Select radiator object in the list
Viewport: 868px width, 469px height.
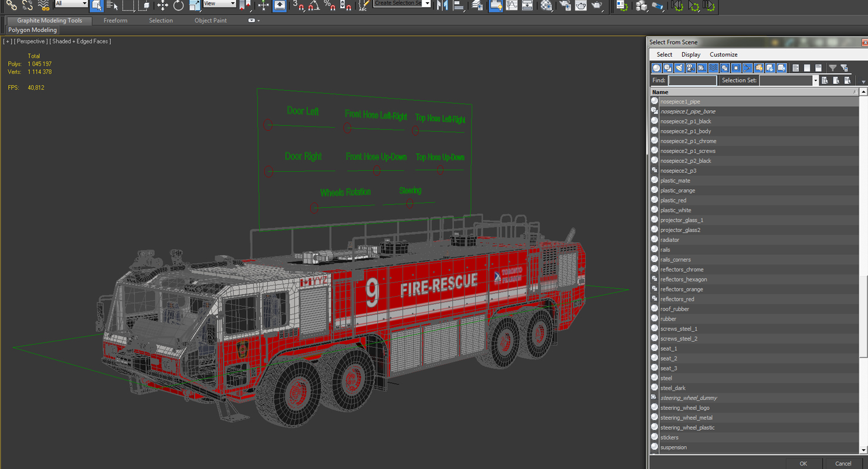pyautogui.click(x=754, y=240)
